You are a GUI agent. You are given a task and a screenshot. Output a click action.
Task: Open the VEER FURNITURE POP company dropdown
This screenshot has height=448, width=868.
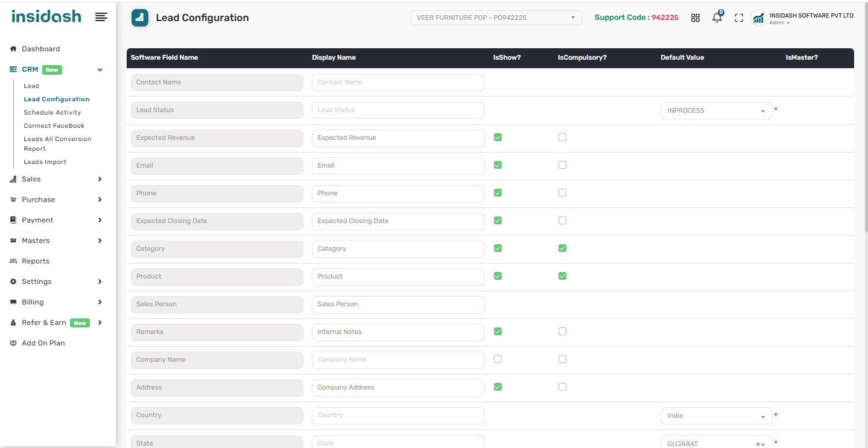tap(496, 18)
